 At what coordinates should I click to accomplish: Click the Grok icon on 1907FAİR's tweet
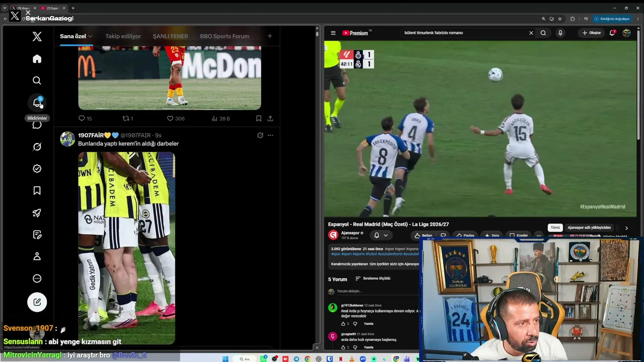click(x=260, y=135)
